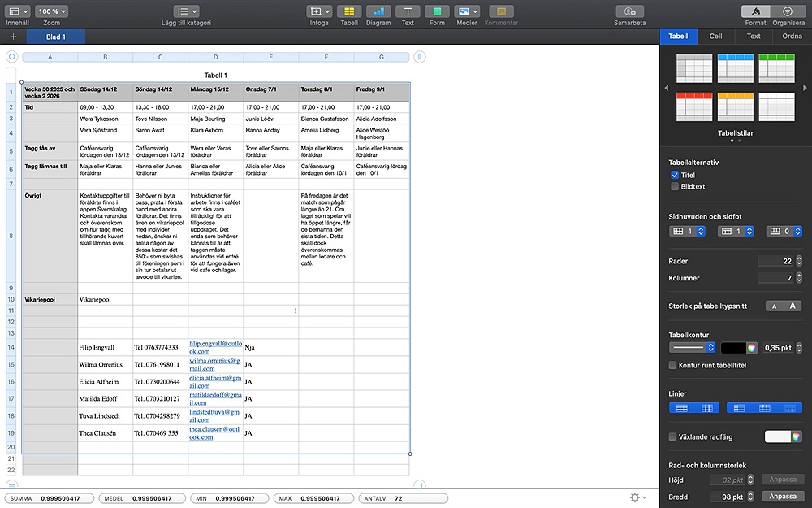Insert a shape using Form icon
Image resolution: width=812 pixels, height=508 pixels.
point(437,11)
